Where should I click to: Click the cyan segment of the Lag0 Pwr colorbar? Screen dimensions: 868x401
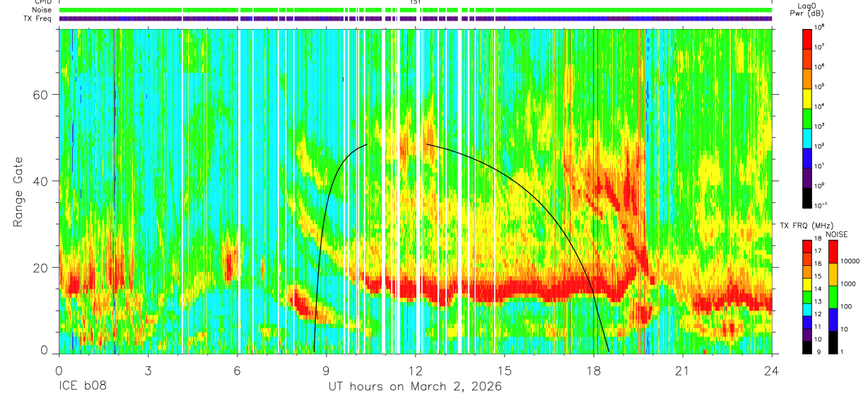pos(807,136)
